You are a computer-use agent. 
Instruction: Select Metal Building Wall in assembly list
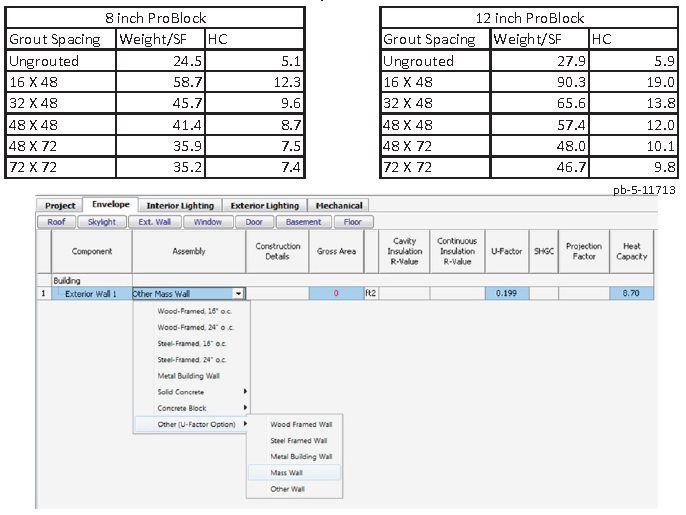point(188,376)
